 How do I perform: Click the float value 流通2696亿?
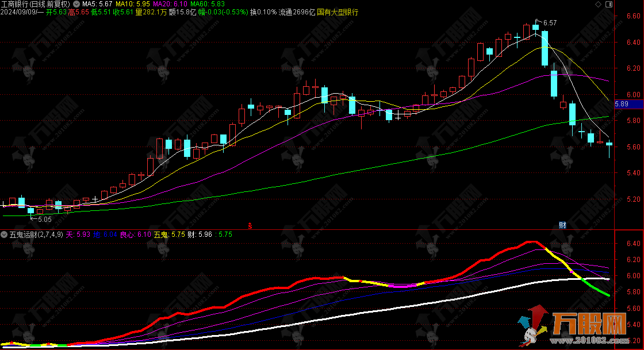point(297,12)
